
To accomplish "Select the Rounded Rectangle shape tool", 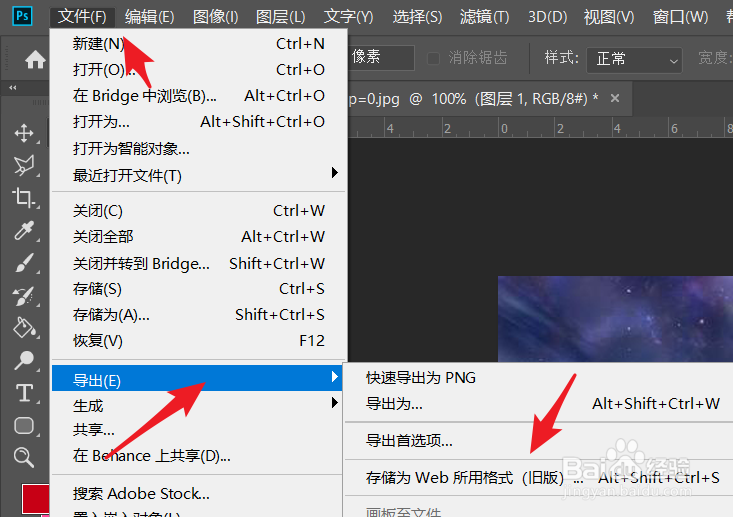I will pyautogui.click(x=24, y=425).
